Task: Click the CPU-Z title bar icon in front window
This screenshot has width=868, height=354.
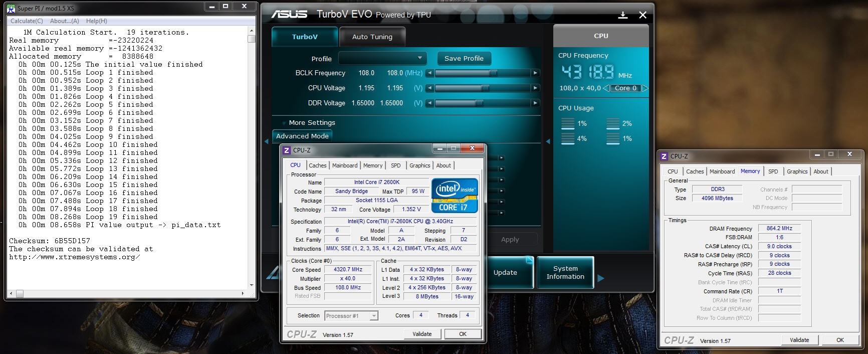Action: [x=287, y=150]
